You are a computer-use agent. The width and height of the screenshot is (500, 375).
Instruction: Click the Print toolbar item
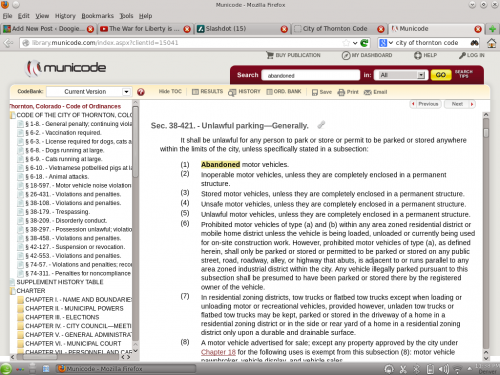348,92
